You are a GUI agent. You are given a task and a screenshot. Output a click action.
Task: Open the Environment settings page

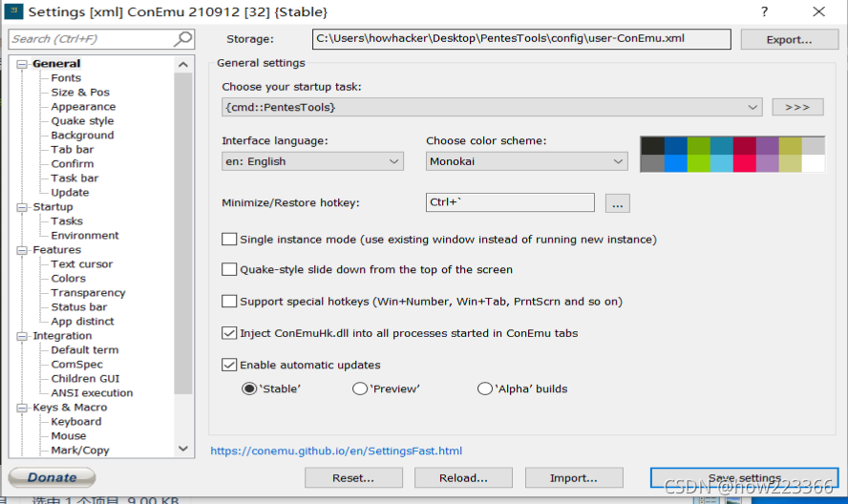tap(85, 235)
